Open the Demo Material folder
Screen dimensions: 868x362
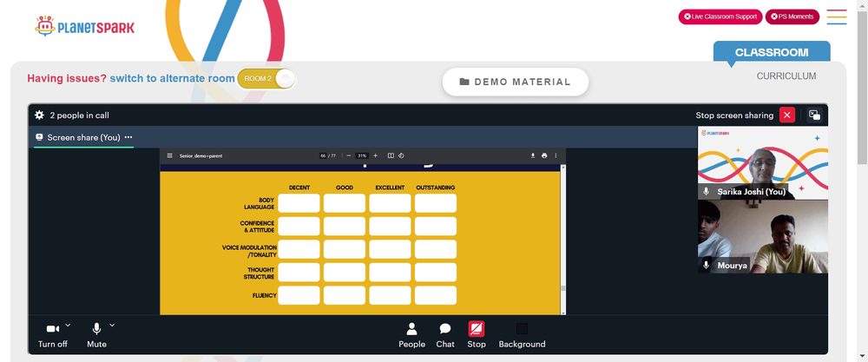coord(515,82)
